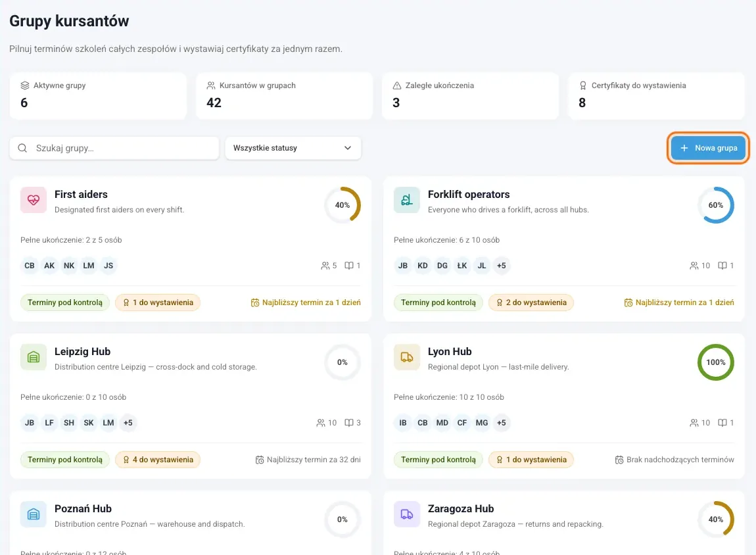Image resolution: width=756 pixels, height=555 pixels.
Task: Click the JS avatar in First aiders
Action: click(x=108, y=266)
